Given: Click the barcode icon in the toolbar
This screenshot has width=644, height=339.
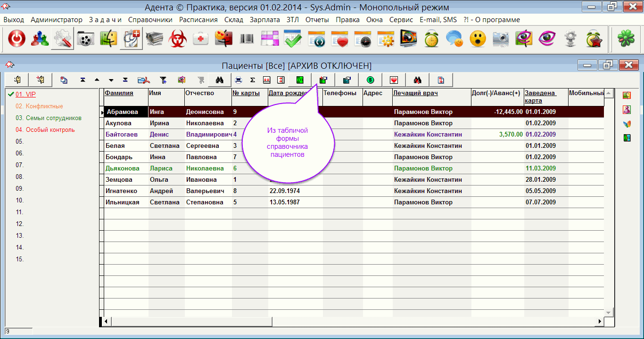Looking at the screenshot, I should pyautogui.click(x=247, y=39).
